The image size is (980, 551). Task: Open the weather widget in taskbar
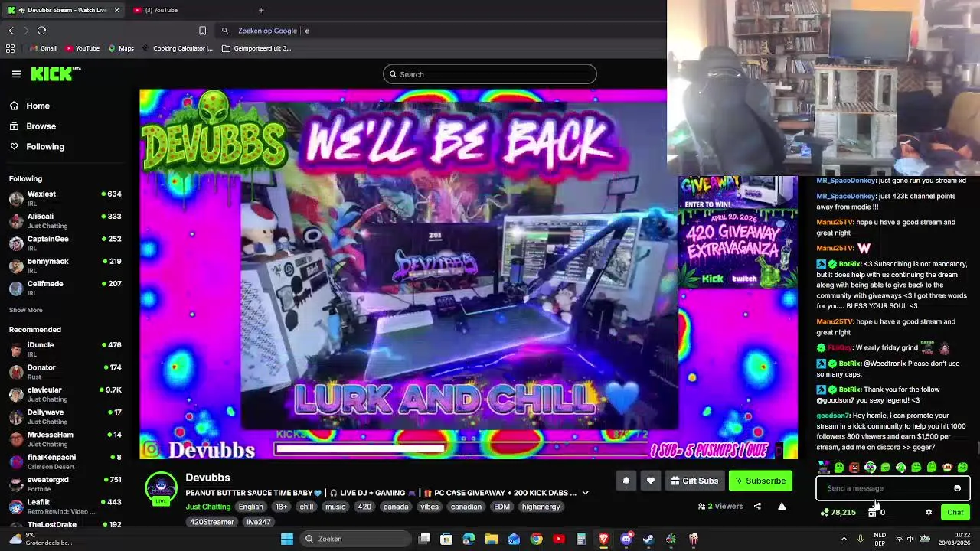tap(42, 539)
